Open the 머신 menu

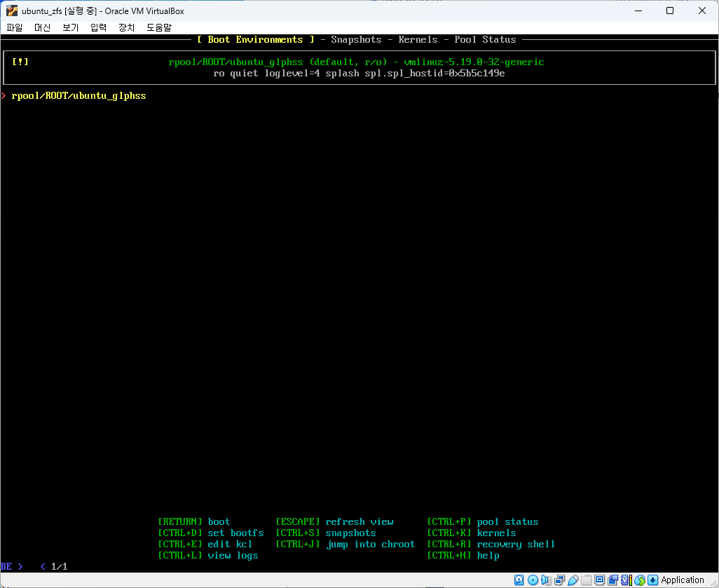pos(43,27)
